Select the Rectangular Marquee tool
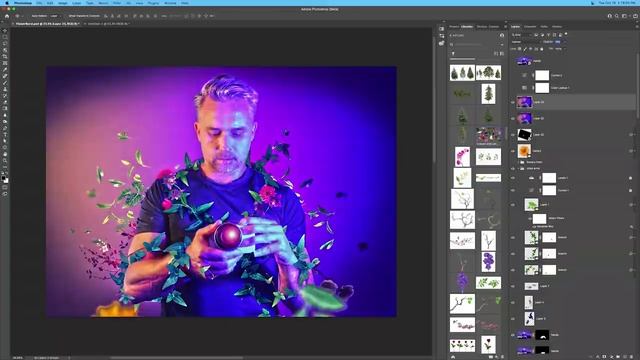 (x=5, y=37)
